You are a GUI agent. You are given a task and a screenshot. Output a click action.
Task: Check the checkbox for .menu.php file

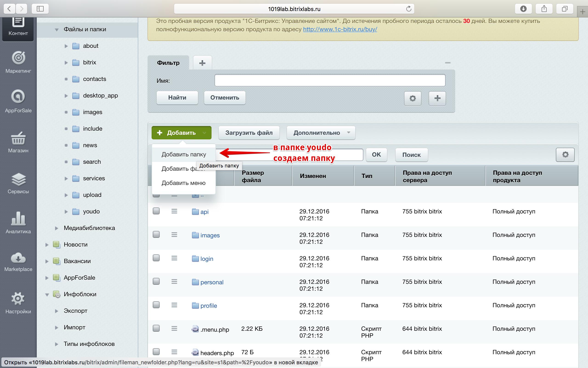[x=156, y=328]
